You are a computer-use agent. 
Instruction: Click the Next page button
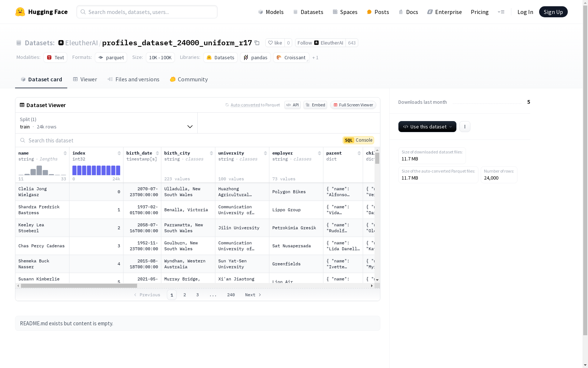(x=253, y=295)
